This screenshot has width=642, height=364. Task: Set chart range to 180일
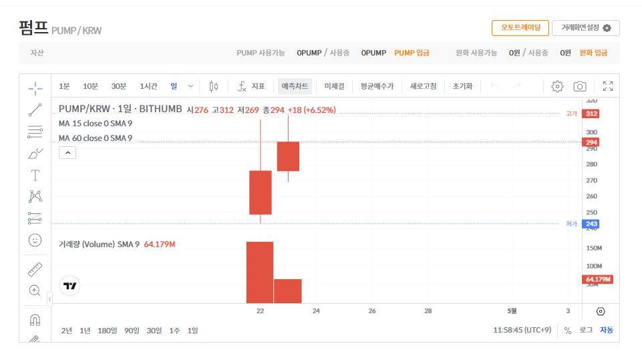(x=108, y=331)
